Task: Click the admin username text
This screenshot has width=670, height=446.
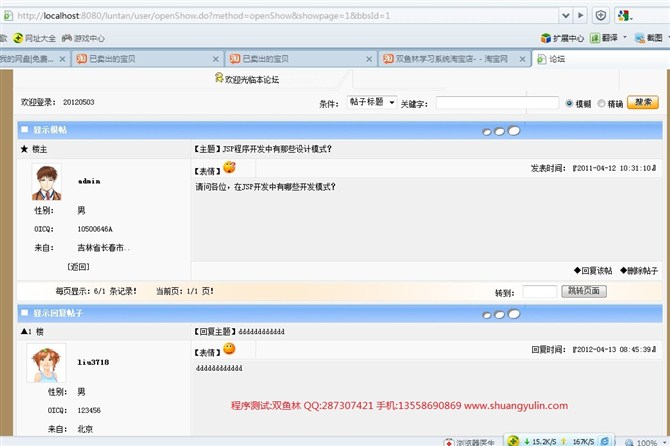Action: tap(89, 181)
